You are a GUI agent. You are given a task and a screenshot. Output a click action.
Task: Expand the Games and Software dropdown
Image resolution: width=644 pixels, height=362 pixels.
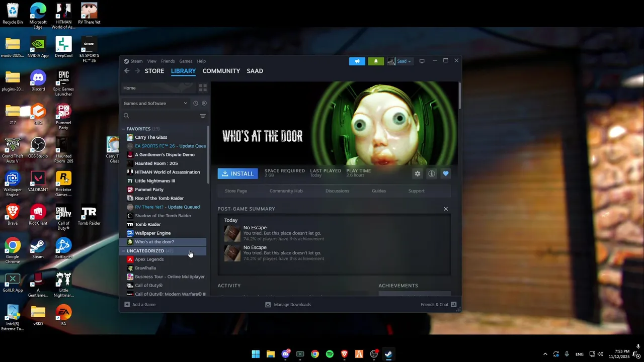tap(155, 103)
